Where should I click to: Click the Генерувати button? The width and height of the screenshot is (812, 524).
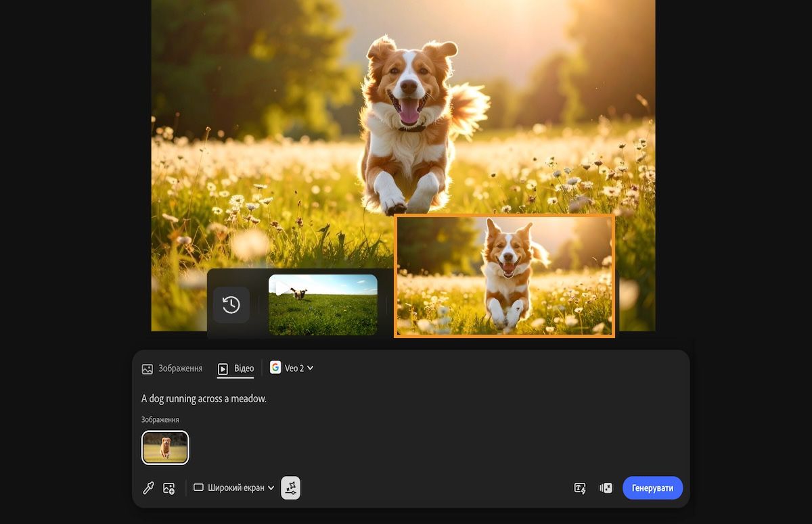[652, 488]
